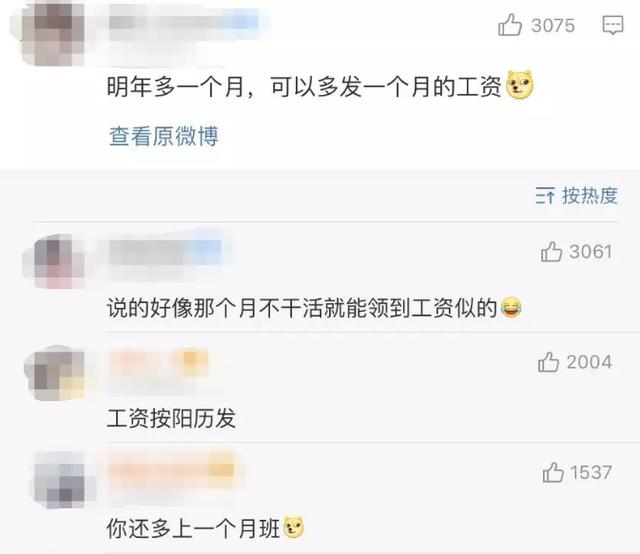Tap doge emoji after 你还多上一个月班
Image resolution: width=640 pixels, height=554 pixels.
pyautogui.click(x=294, y=527)
